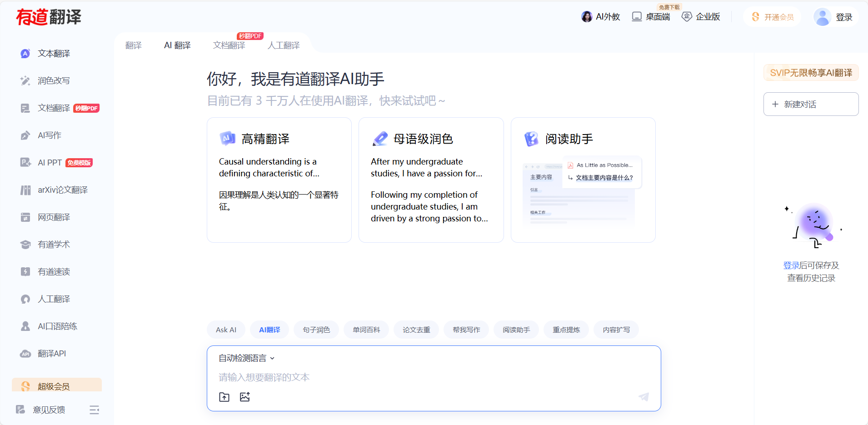Open the 阅读助手 preview thumbnail
This screenshot has width=868, height=425.
click(x=583, y=191)
